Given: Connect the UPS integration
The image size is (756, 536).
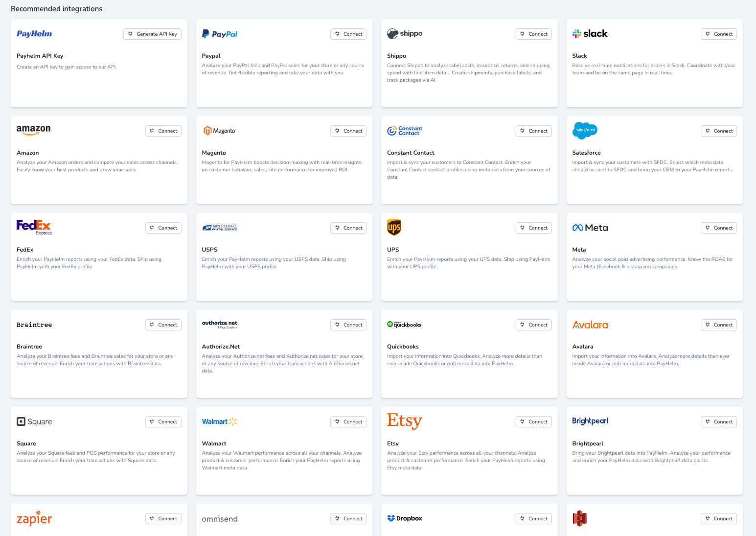Looking at the screenshot, I should point(533,228).
